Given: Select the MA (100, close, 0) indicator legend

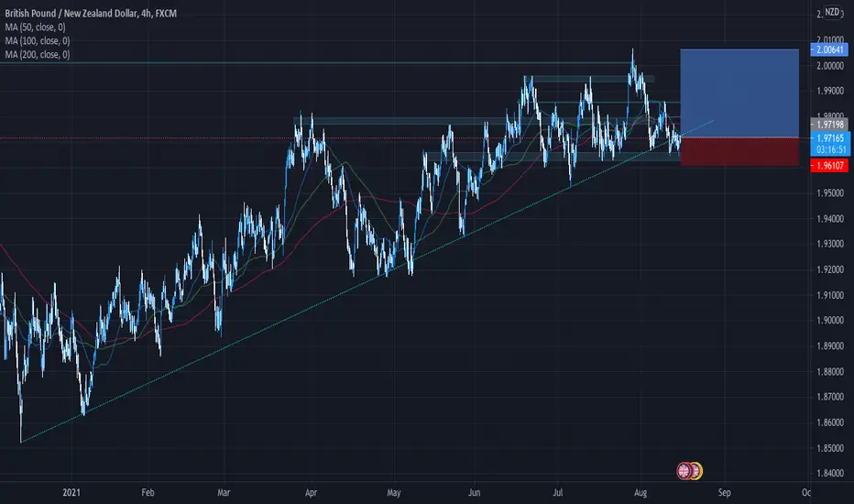Looking at the screenshot, I should point(38,41).
